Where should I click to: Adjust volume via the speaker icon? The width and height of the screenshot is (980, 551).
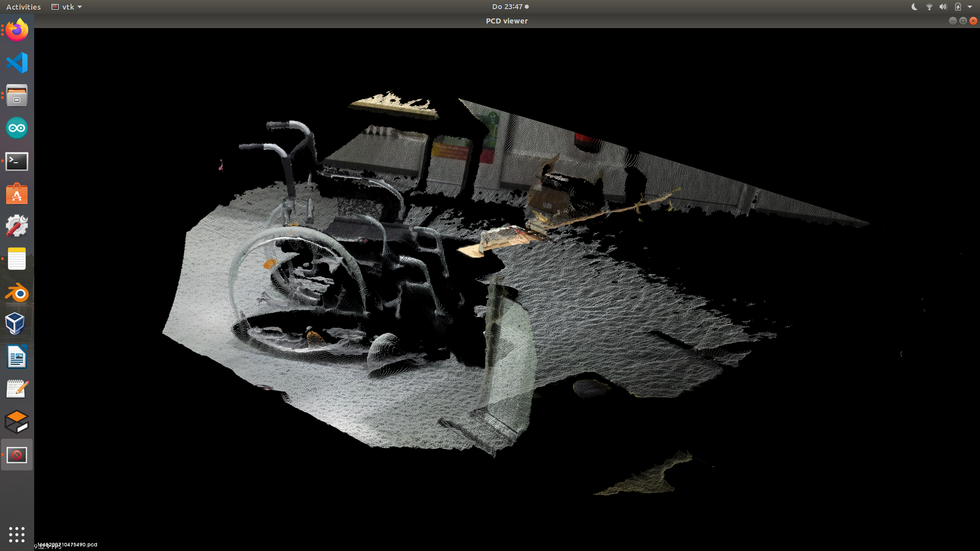pyautogui.click(x=944, y=7)
